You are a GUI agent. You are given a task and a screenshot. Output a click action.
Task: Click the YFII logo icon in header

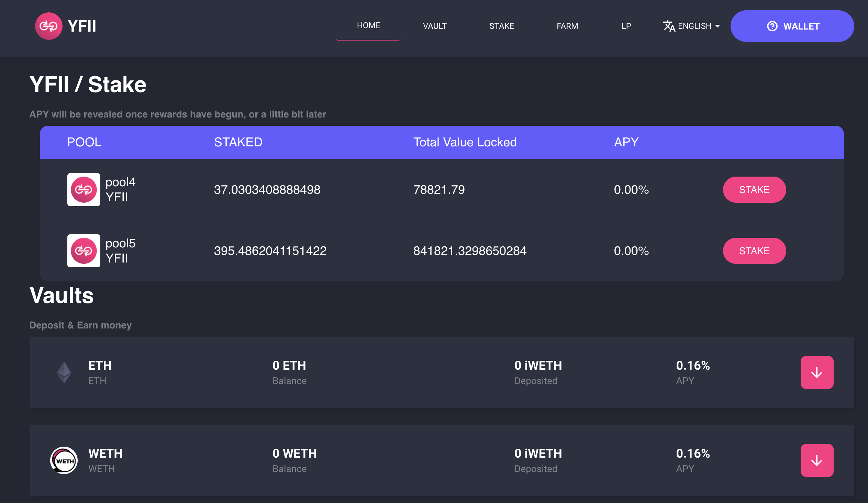[48, 26]
